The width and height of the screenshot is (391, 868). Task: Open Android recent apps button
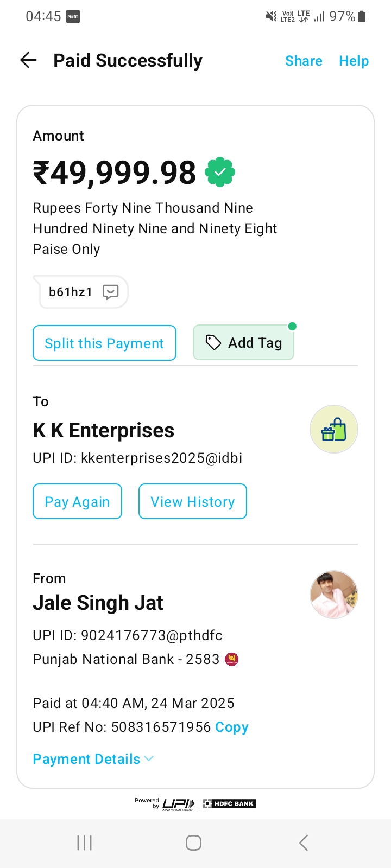[x=85, y=843]
